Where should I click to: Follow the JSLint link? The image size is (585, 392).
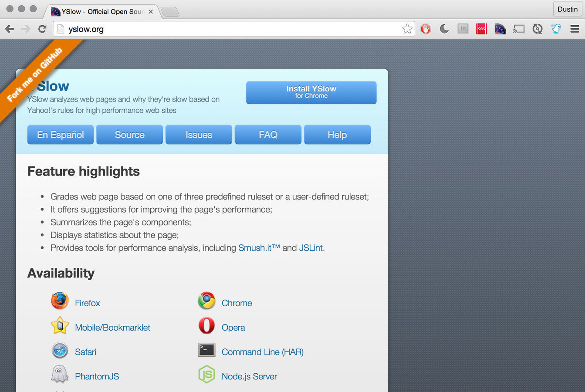pos(311,248)
